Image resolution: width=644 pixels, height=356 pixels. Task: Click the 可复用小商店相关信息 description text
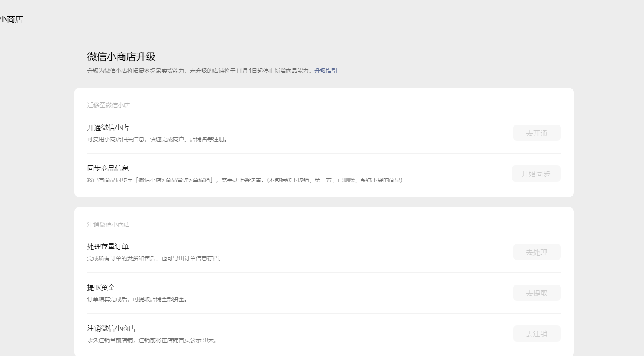(158, 139)
